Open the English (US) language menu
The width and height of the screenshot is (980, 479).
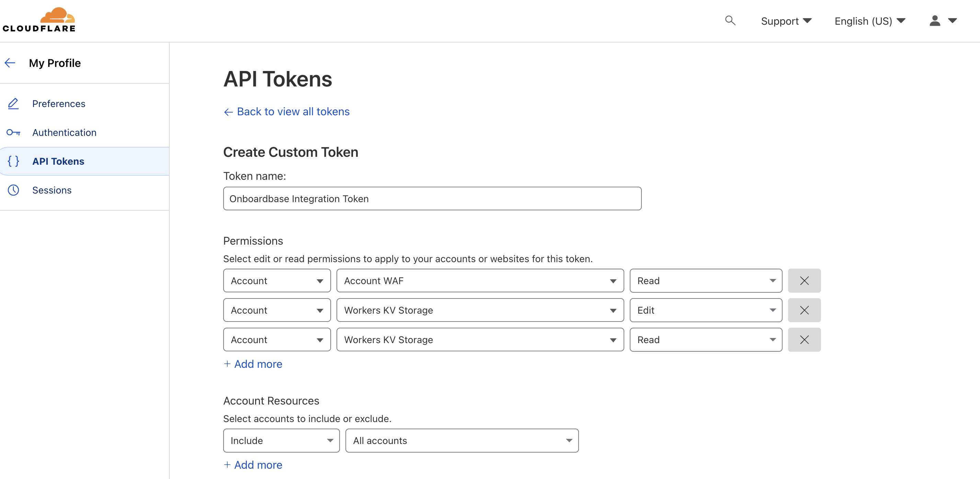tap(869, 21)
